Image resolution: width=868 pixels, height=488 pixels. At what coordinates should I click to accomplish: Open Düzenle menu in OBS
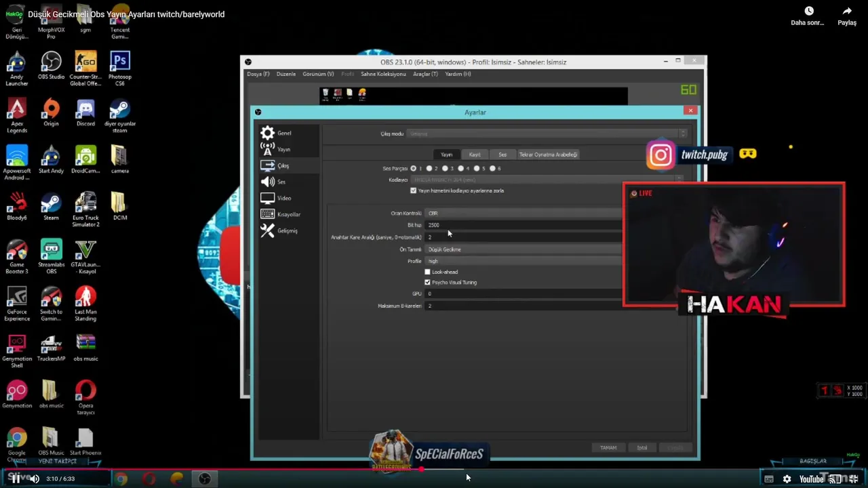(285, 74)
